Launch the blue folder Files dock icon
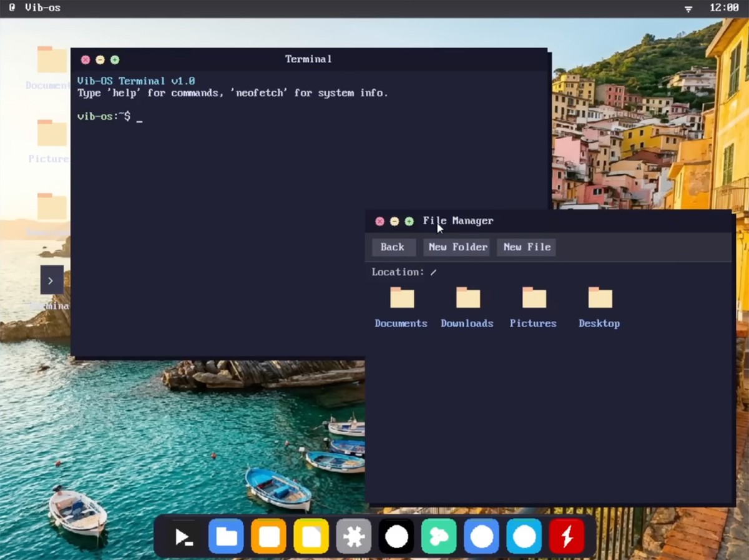Viewport: 749px width, 560px height. pos(226,536)
